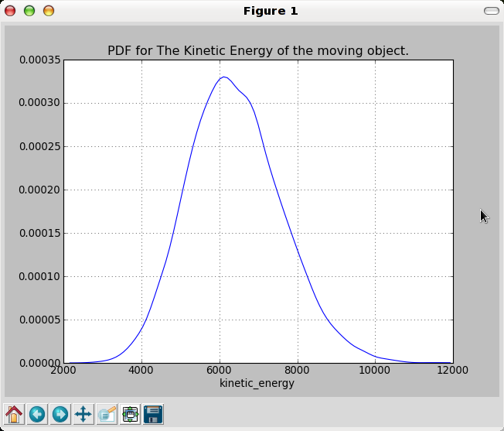Close the Figure 1 window with red button
This screenshot has height=431, width=504.
pos(10,11)
